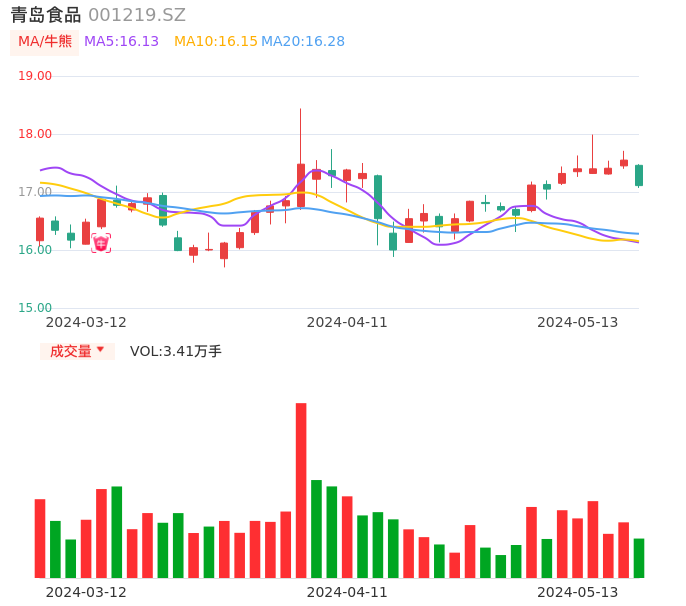Click the stock code 001219.SZ
The height and width of the screenshot is (606, 686).
[x=137, y=15]
